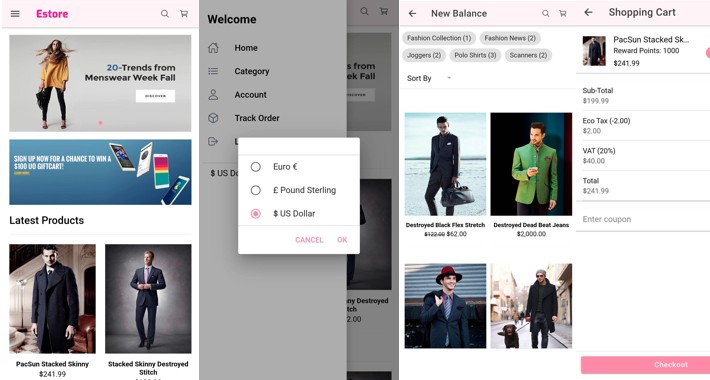This screenshot has width=710, height=380.
Task: Click CANCEL in the currency dialog
Action: 309,240
